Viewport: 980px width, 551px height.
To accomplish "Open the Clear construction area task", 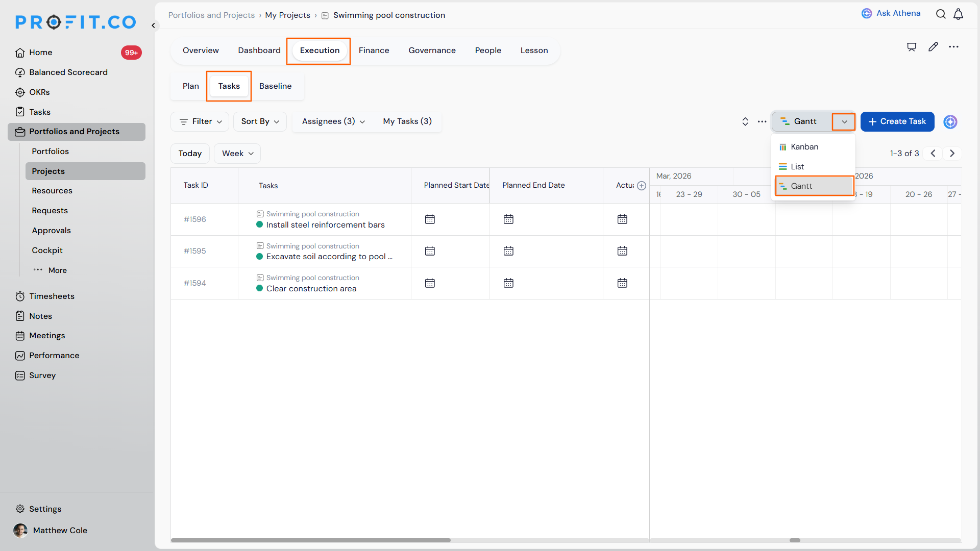I will tap(311, 289).
